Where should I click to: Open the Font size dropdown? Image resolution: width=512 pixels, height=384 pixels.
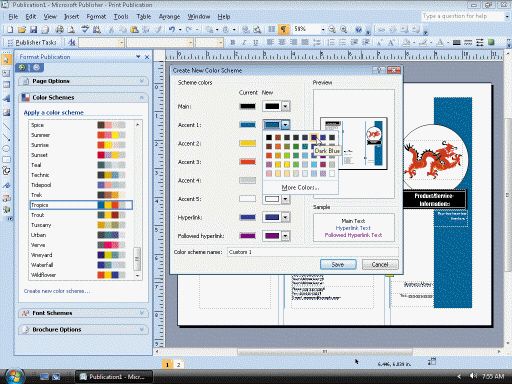[x=220, y=42]
